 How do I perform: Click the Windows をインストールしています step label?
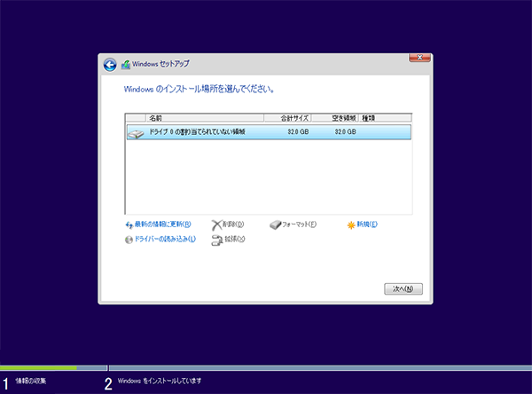tap(160, 381)
